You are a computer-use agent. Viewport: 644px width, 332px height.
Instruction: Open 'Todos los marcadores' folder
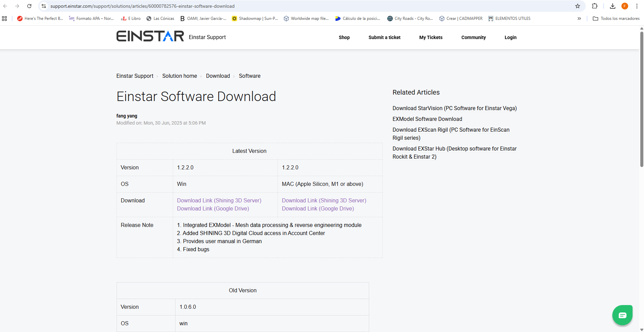(x=616, y=19)
